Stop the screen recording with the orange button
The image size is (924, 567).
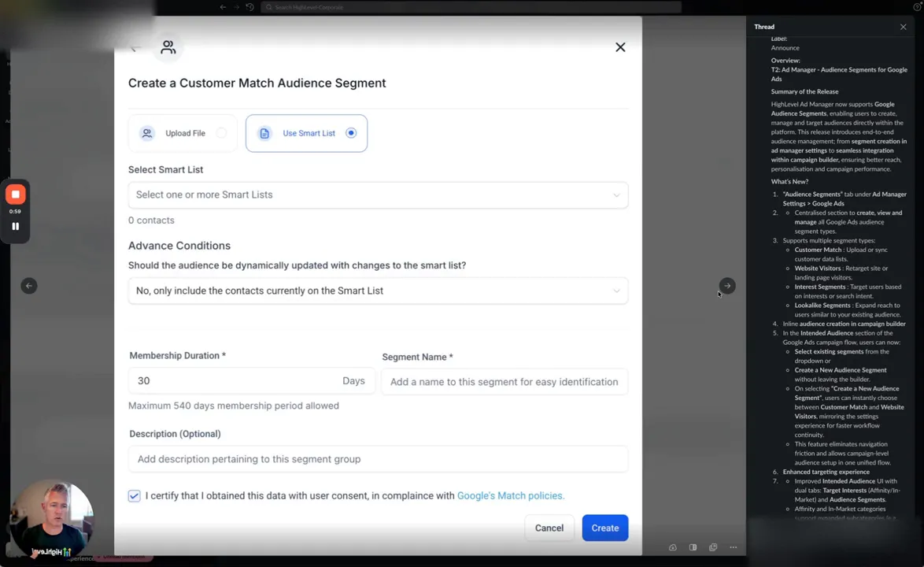click(x=15, y=194)
